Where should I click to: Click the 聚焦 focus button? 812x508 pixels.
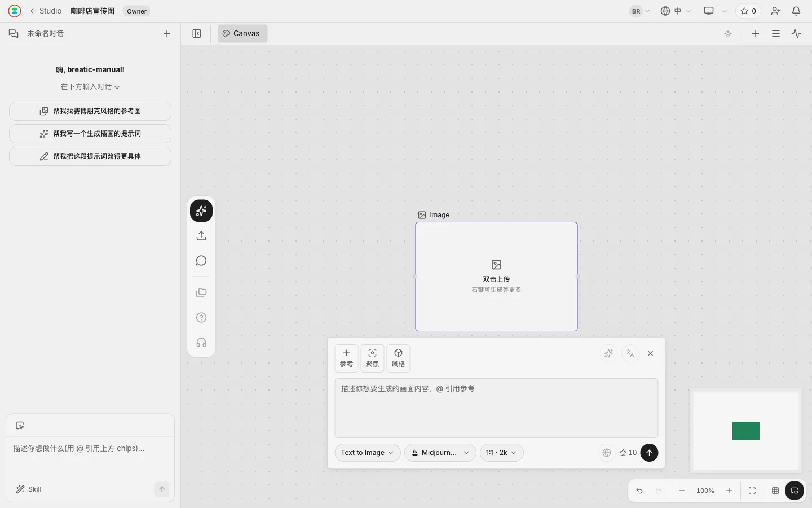click(x=372, y=358)
